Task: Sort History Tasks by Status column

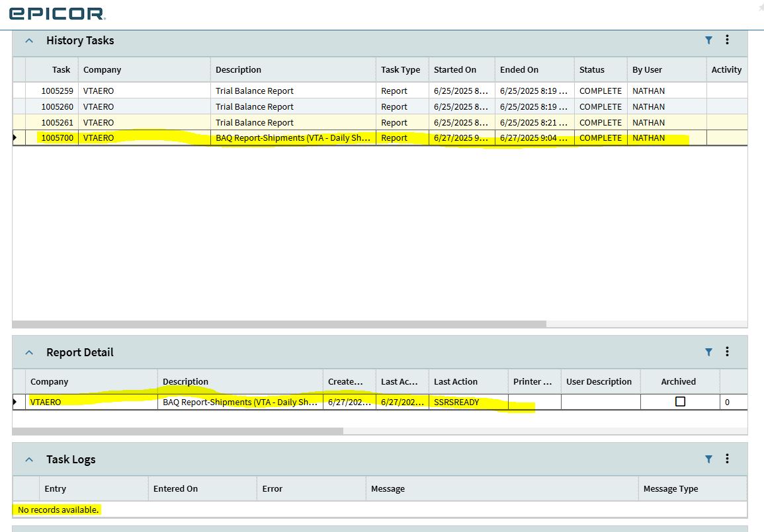Action: click(x=591, y=69)
